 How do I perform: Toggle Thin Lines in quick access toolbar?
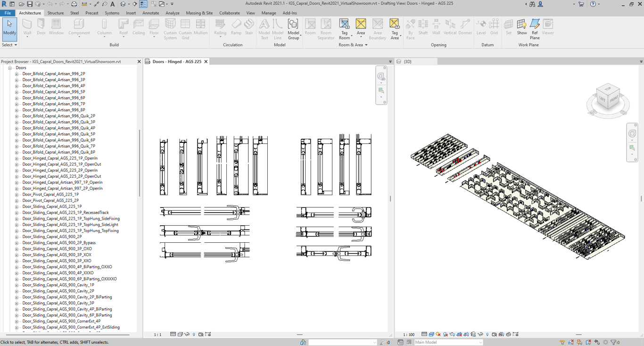(143, 4)
